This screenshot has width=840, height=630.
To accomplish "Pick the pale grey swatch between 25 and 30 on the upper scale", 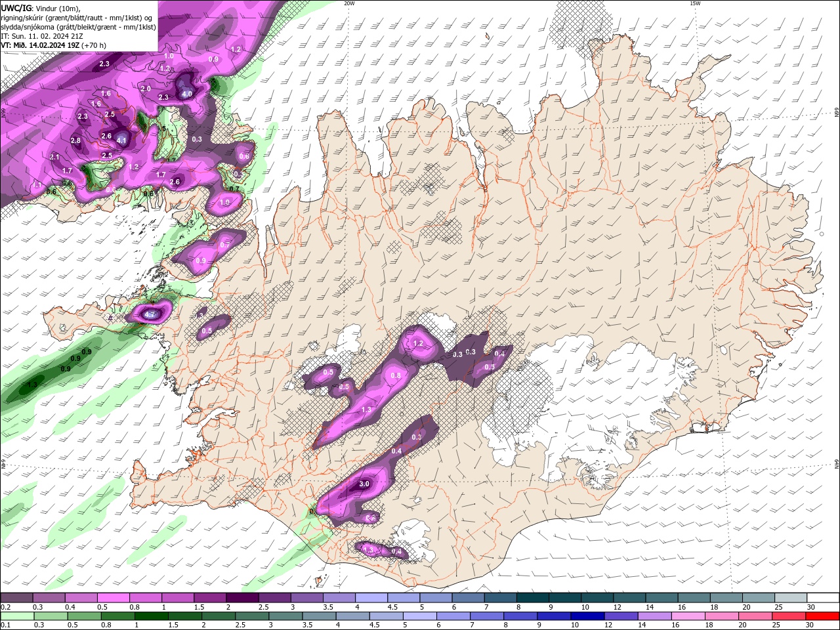I will pos(791,598).
